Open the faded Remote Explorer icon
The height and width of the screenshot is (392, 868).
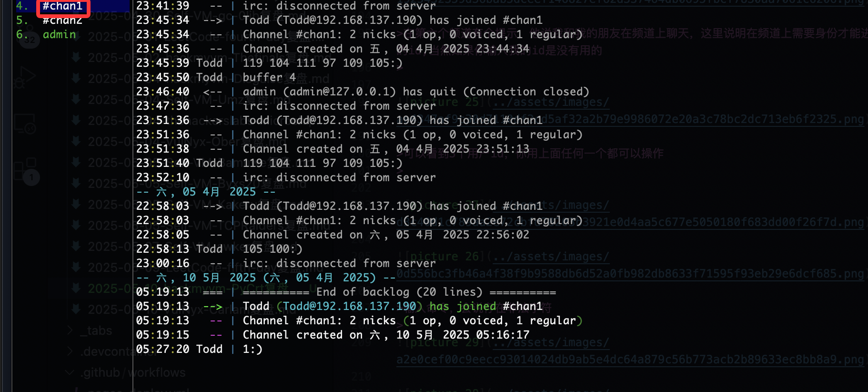click(x=25, y=124)
